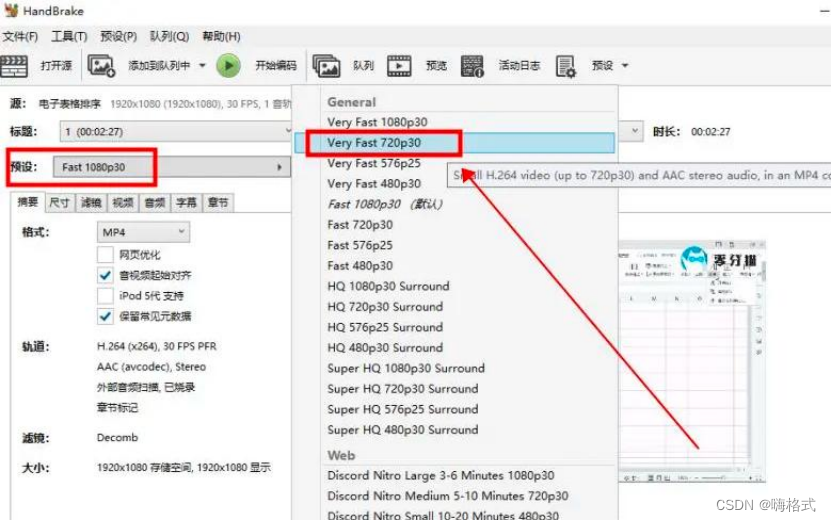The image size is (831, 521).
Task: Open the Fast 1080p30 preset selector
Action: 172,167
